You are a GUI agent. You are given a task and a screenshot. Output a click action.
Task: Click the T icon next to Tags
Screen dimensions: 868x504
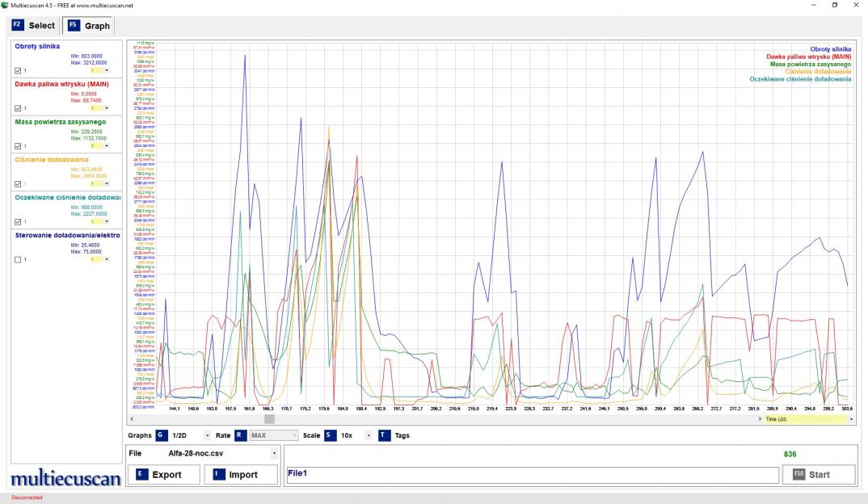tap(385, 435)
